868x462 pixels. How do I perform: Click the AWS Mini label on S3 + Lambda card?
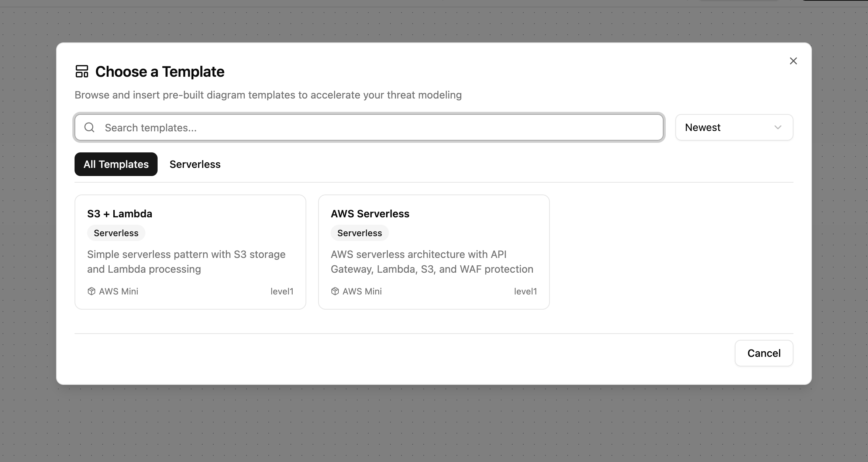point(118,291)
